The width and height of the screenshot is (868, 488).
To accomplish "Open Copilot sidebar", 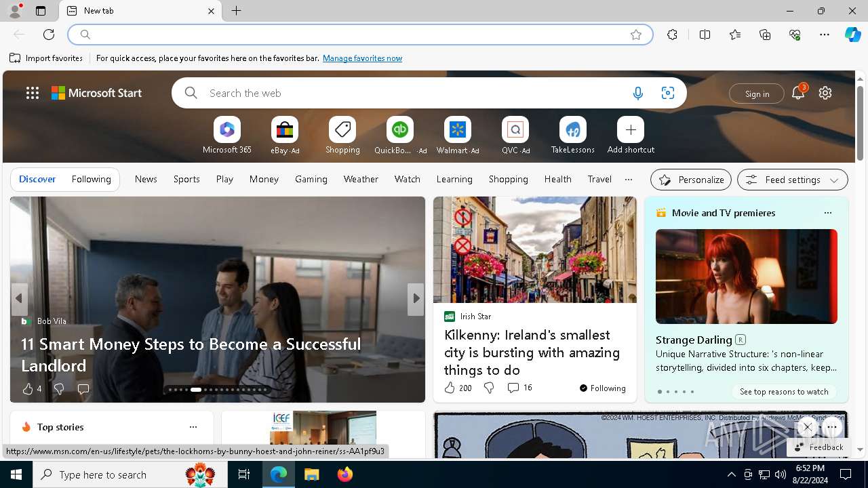I will click(x=852, y=35).
